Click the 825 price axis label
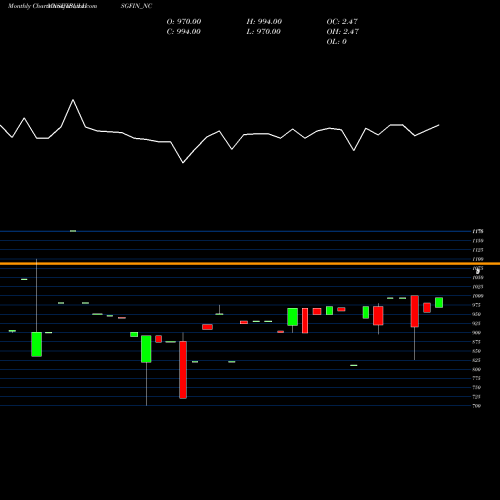The image size is (500, 500). pos(477,360)
